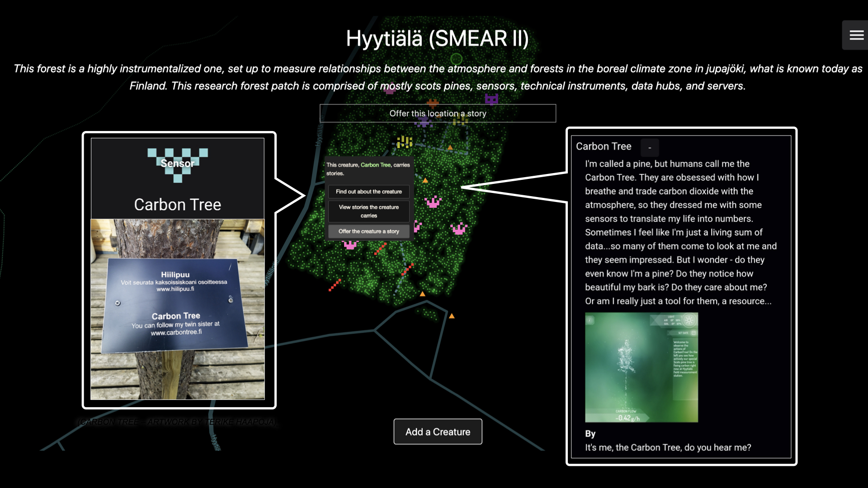Screen dimensions: 868x488
Task: Select the leftmost red dashed line marker
Action: pyautogui.click(x=335, y=285)
